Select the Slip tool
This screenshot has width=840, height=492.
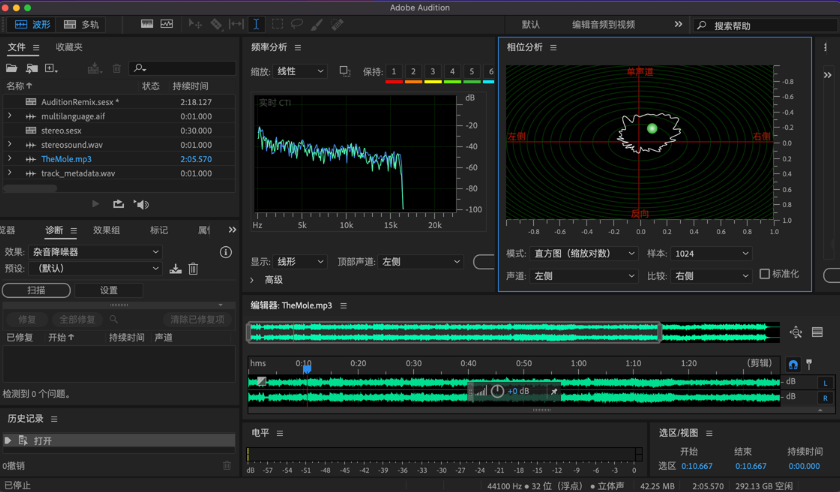tap(236, 24)
